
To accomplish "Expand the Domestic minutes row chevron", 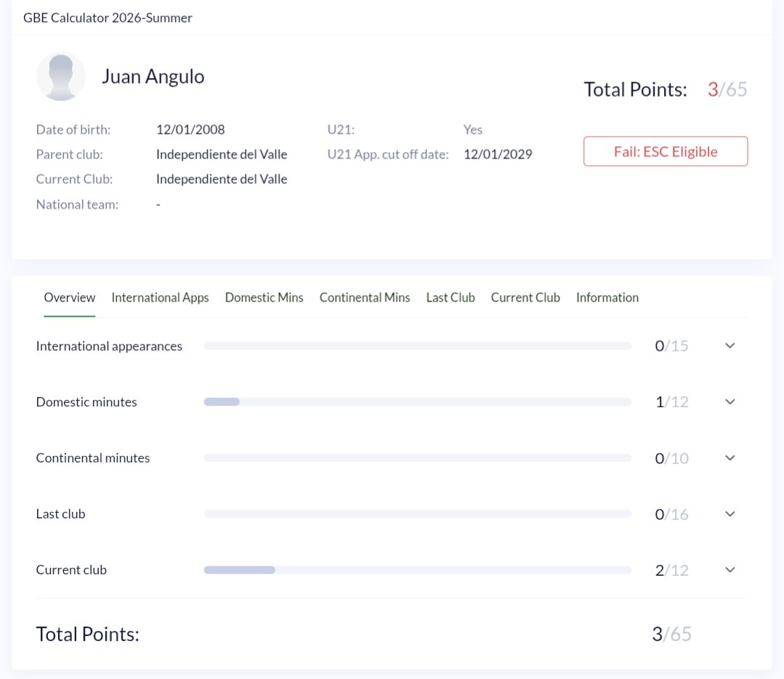I will pyautogui.click(x=730, y=402).
